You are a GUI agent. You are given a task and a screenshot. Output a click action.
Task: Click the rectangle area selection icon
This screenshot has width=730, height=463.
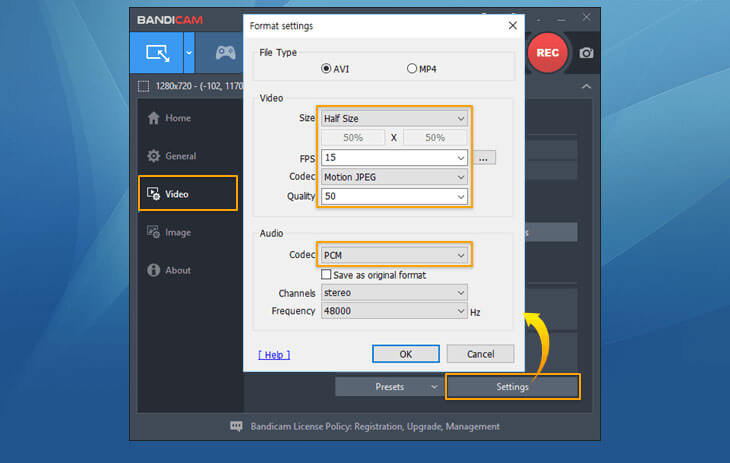[x=143, y=86]
